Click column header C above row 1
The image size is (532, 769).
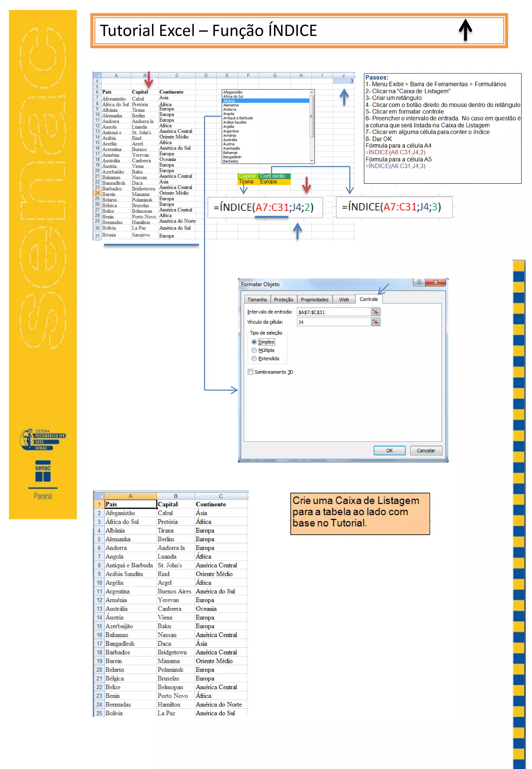(x=221, y=496)
